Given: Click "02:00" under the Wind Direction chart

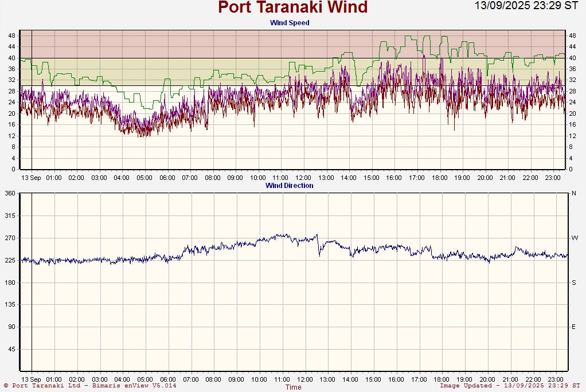Looking at the screenshot, I should click(x=77, y=379).
